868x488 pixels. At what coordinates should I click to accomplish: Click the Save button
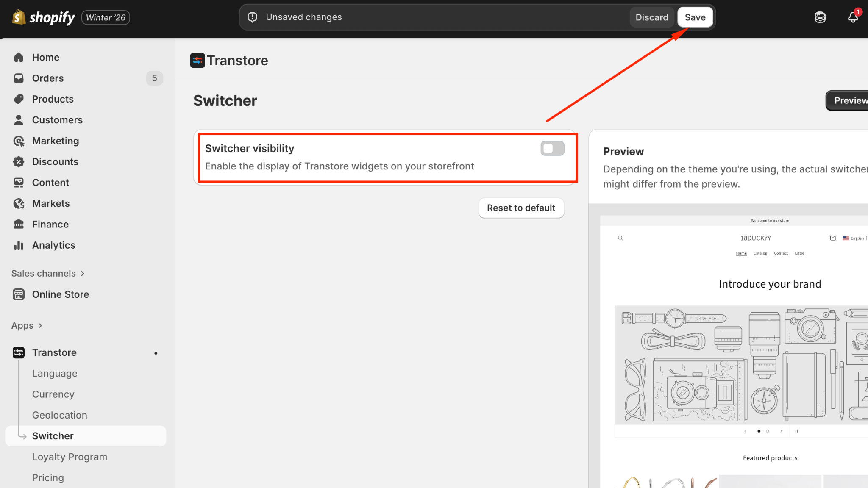click(x=695, y=17)
